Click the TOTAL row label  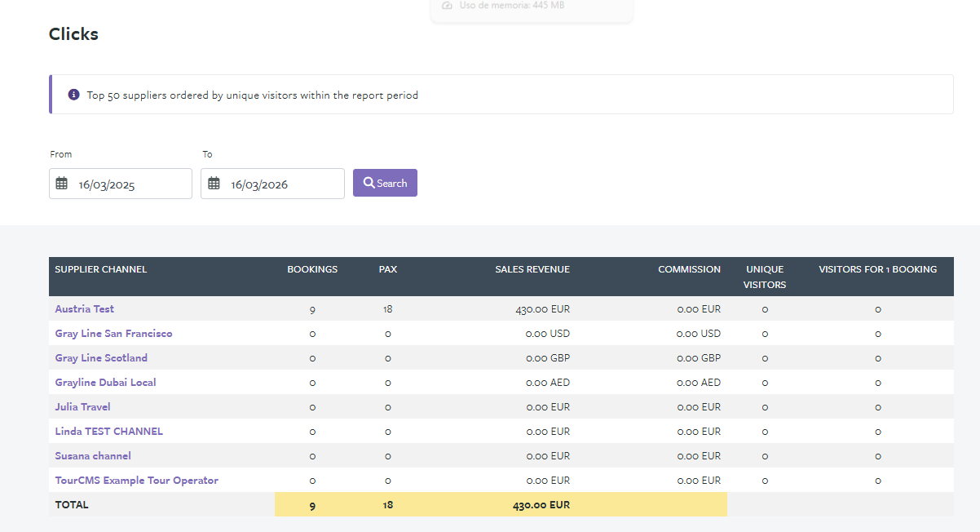pyautogui.click(x=72, y=505)
